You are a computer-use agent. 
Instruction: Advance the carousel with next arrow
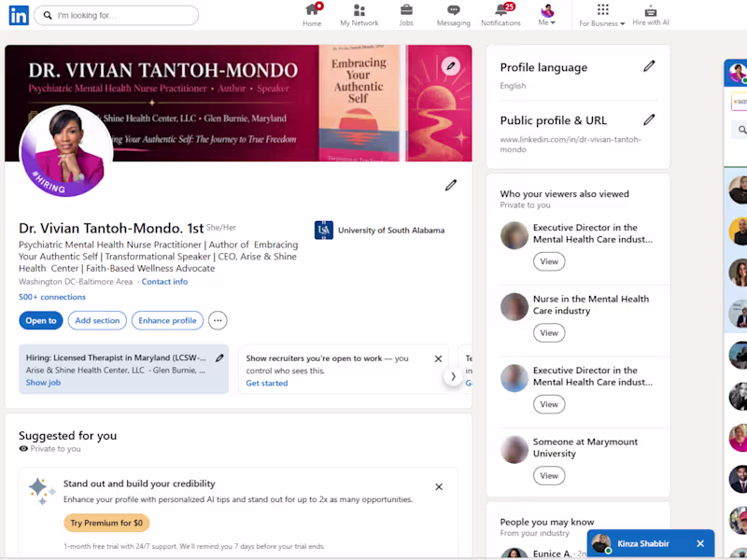click(453, 377)
